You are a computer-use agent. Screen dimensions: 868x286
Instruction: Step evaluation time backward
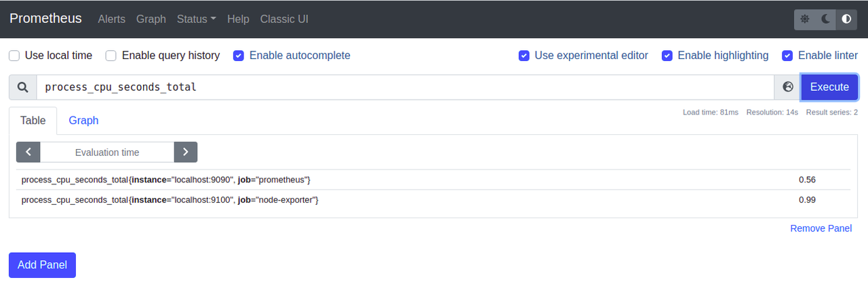point(28,152)
